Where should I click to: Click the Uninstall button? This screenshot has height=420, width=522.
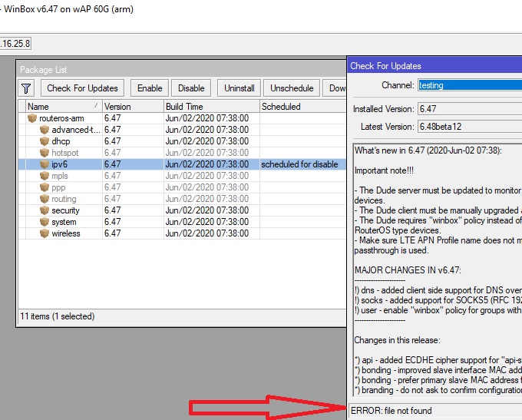coord(239,88)
